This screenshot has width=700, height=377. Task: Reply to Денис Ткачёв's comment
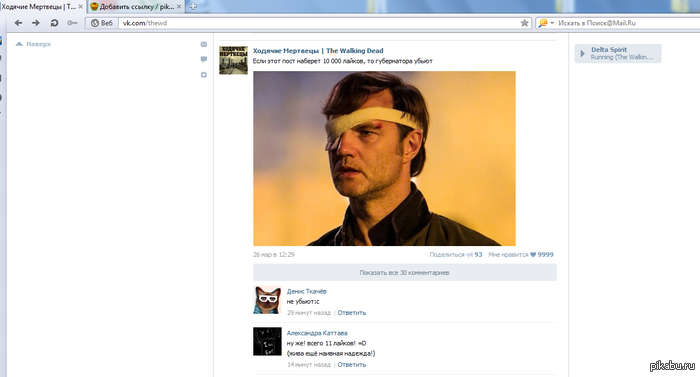coord(352,313)
